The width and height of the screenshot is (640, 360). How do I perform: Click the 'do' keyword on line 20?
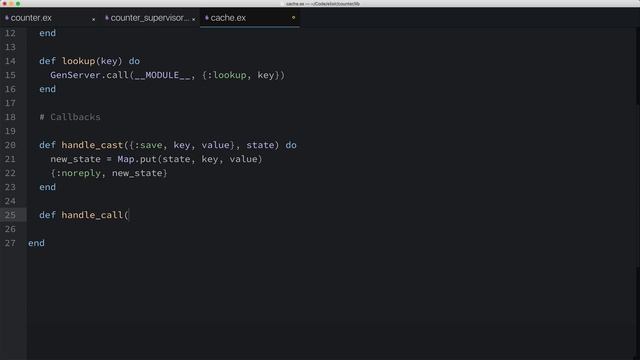[x=291, y=145]
